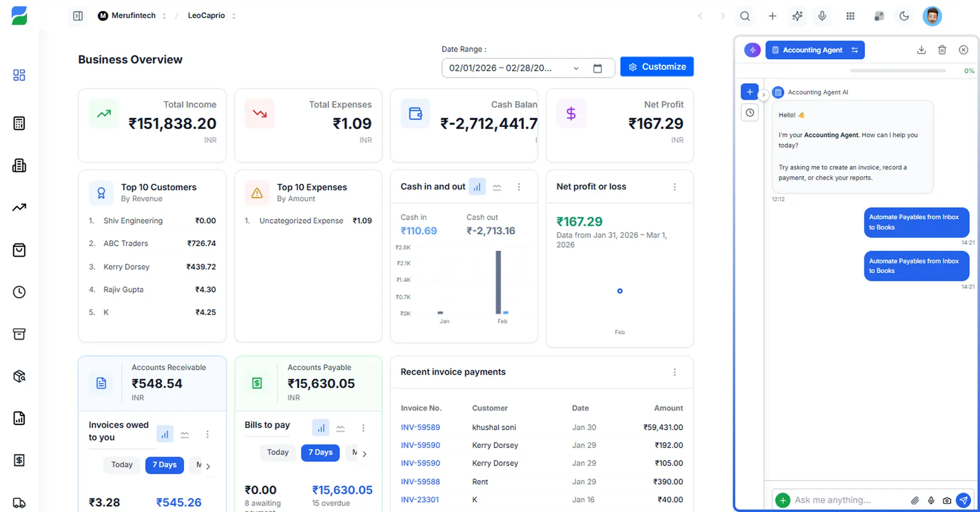Viewport: 980px width, 512px height.
Task: Expand the date range selector dropdown
Action: coord(576,68)
